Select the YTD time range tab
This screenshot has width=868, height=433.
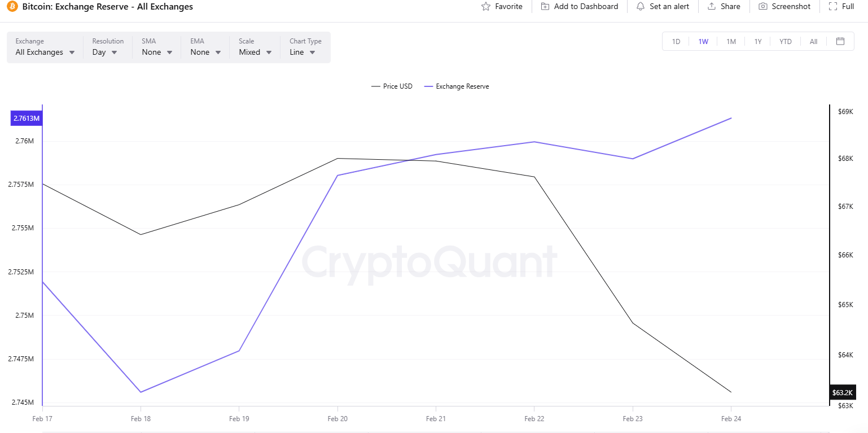[785, 41]
